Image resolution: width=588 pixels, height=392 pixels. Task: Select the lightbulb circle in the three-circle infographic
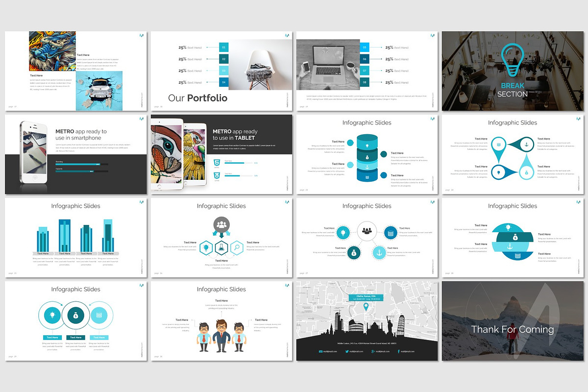(x=52, y=315)
